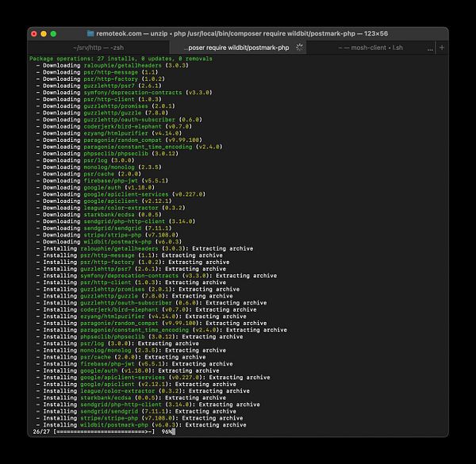The height and width of the screenshot is (464, 476).
Task: Click 'Downloading google/auth' line
Action: 95,187
